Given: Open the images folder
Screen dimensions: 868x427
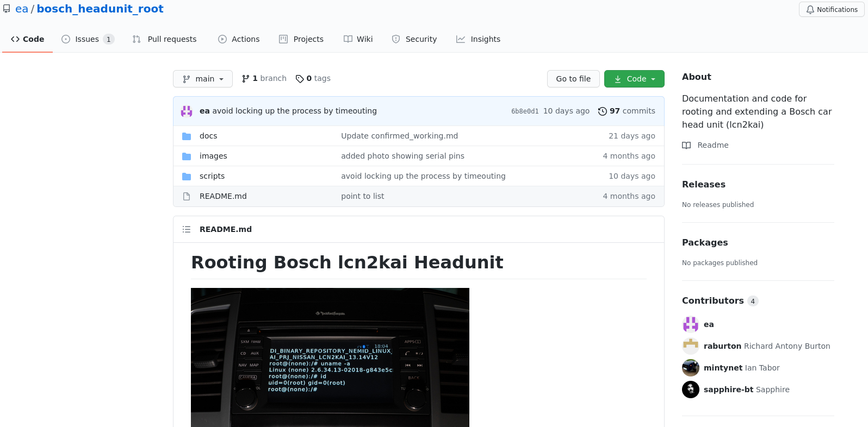Looking at the screenshot, I should pyautogui.click(x=213, y=156).
